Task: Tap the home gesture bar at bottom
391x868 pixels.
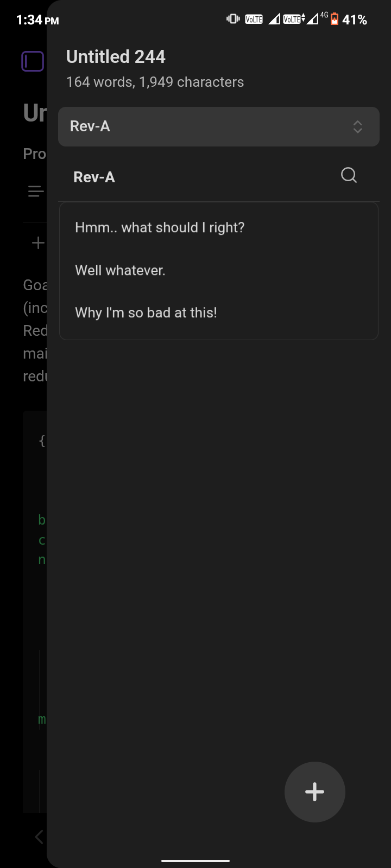Action: [x=195, y=860]
